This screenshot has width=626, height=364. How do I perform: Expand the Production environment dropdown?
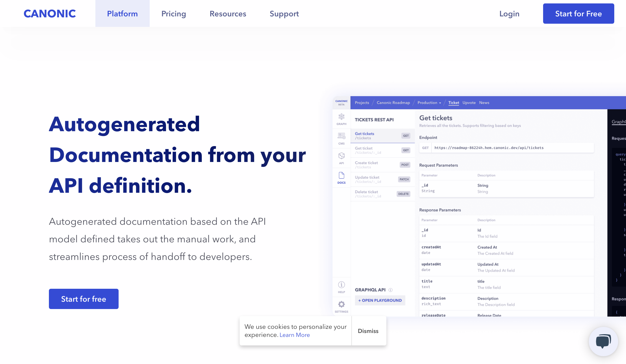[429, 102]
